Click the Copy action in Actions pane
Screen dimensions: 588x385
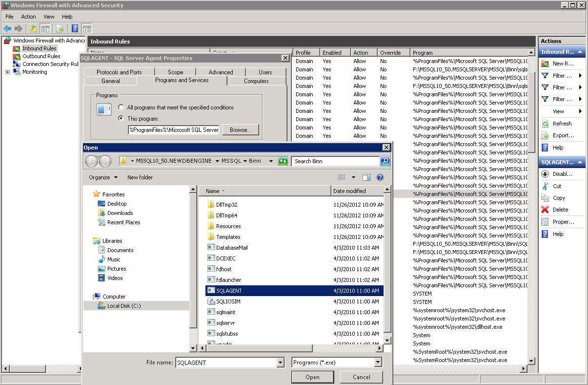(559, 198)
